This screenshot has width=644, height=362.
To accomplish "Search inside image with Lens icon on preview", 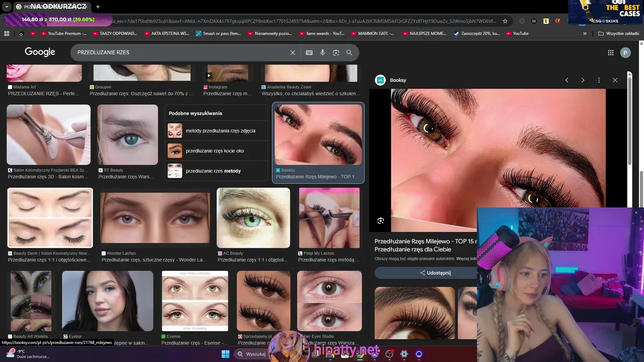I will point(381,221).
